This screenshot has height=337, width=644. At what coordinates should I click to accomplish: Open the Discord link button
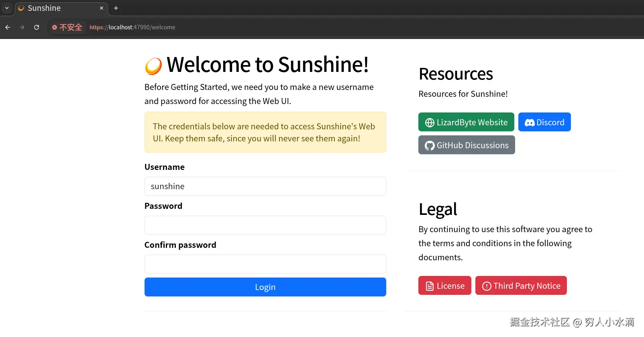pos(544,122)
